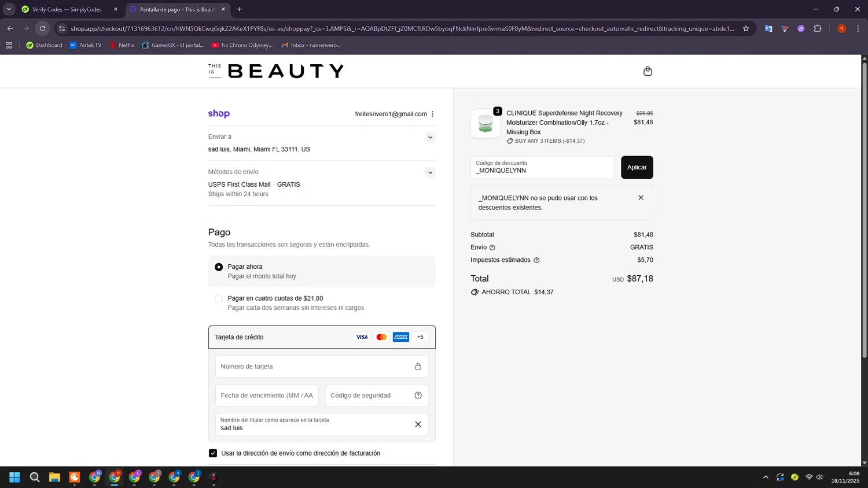Open File Explorer from taskbar

coord(54,477)
